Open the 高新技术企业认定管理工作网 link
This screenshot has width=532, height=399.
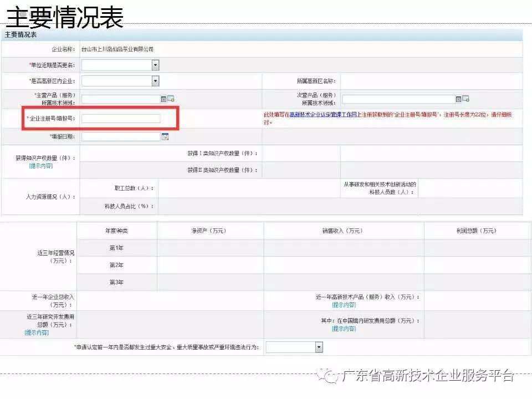321,114
